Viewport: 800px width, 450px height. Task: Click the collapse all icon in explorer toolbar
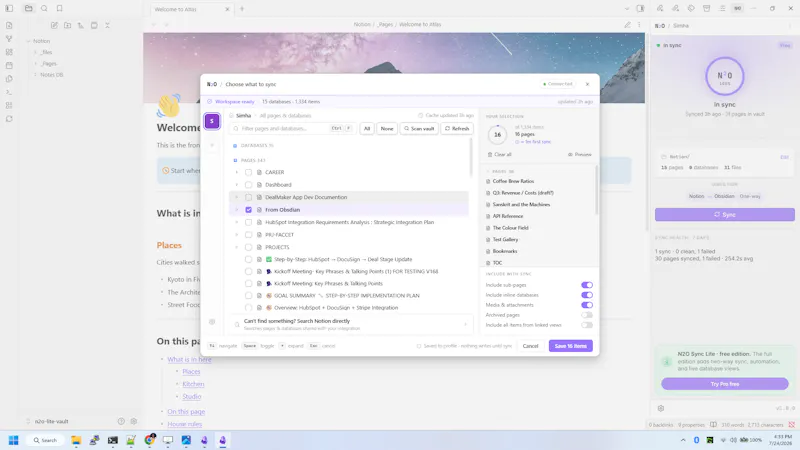tap(107, 26)
